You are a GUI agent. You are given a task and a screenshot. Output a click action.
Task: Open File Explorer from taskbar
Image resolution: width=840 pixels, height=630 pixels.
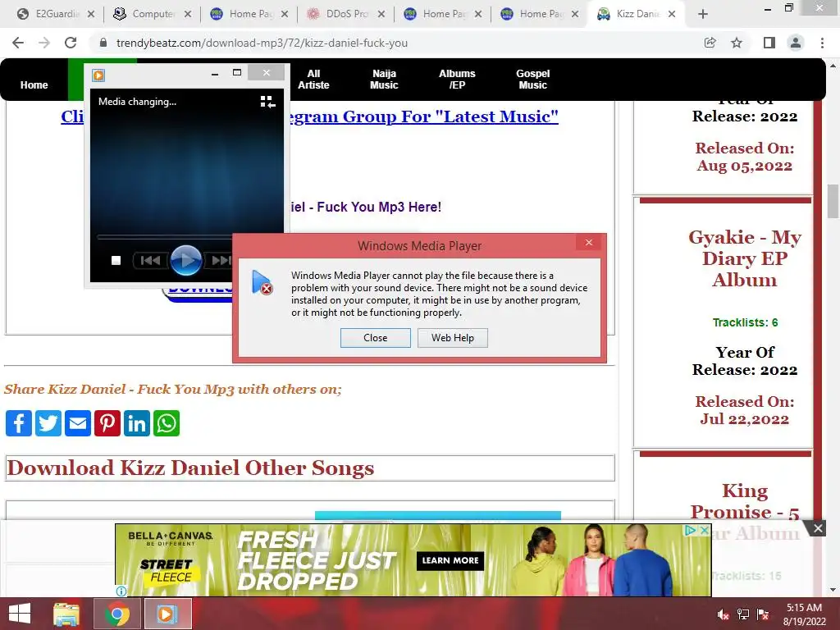click(x=66, y=614)
